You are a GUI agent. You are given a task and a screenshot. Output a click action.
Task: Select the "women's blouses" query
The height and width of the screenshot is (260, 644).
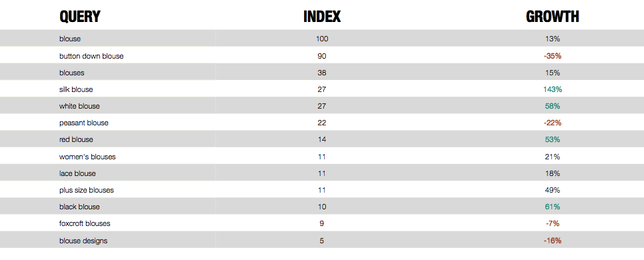tap(87, 157)
